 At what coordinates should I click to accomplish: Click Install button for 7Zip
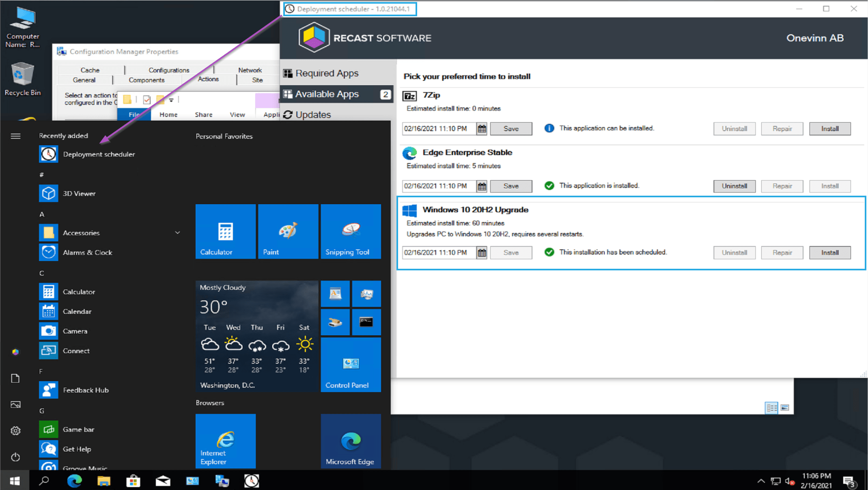tap(829, 129)
